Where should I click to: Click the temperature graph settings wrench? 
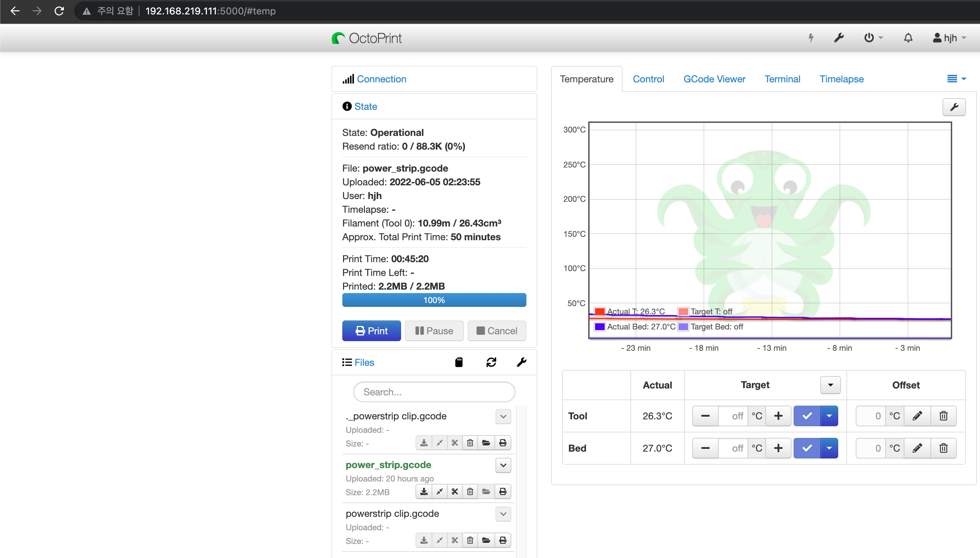(x=954, y=107)
